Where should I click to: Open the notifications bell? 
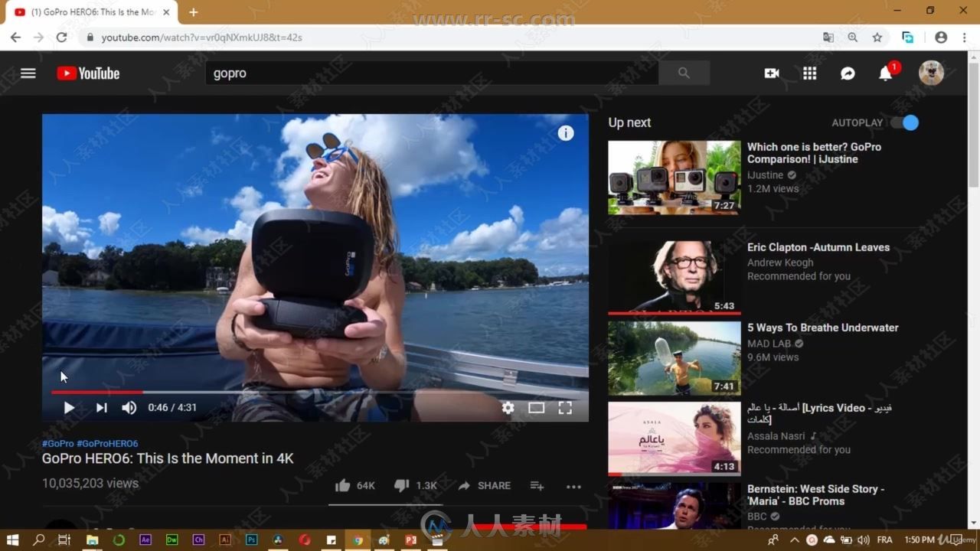click(886, 73)
